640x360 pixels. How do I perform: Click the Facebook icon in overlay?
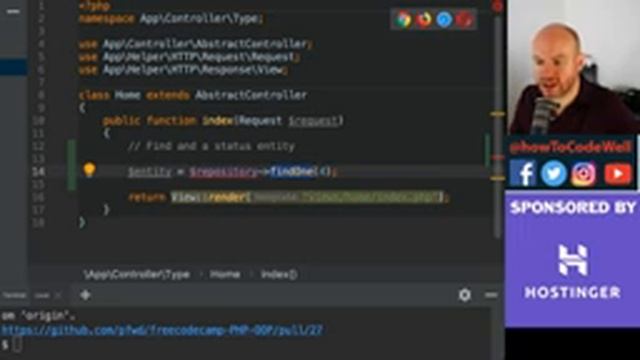tap(522, 173)
